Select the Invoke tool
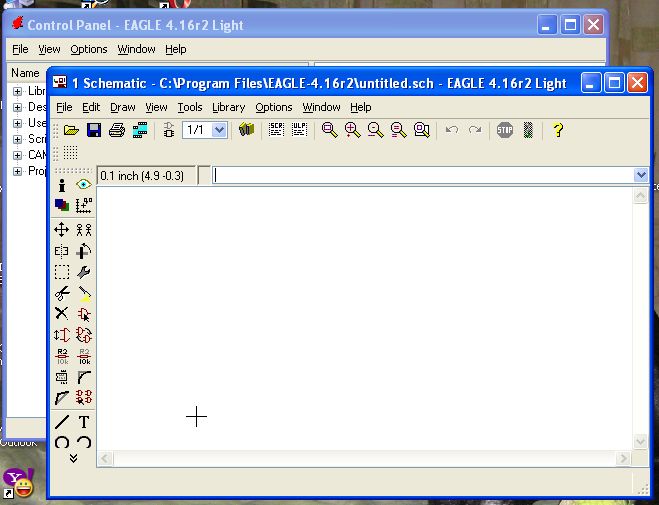Viewport: 659px width, 505px height. click(84, 397)
